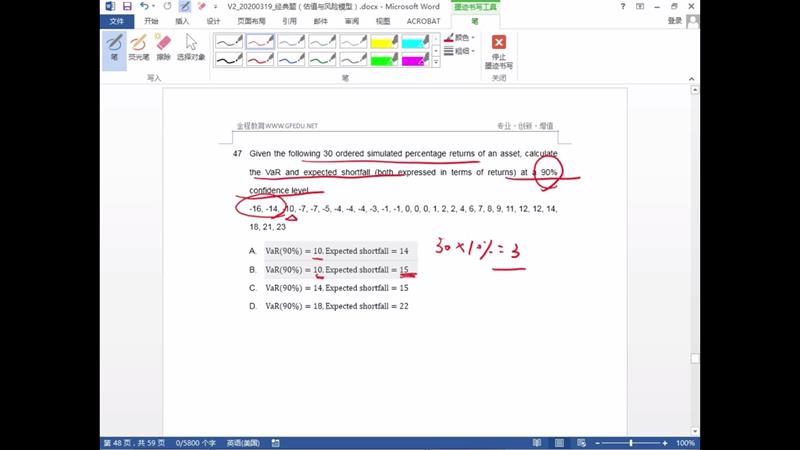Switch to the Page Layout (页面布局) tab
The width and height of the screenshot is (800, 450).
(252, 21)
